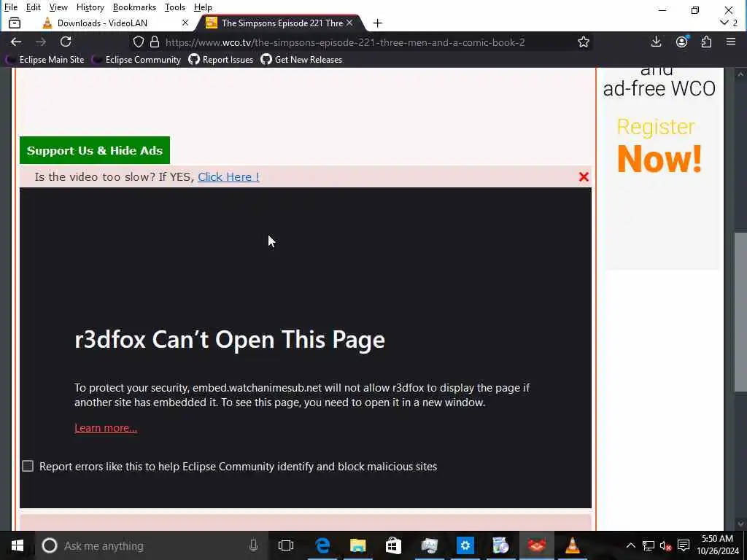Open network status tray icon
Viewport: 747px width, 560px height.
(x=648, y=545)
